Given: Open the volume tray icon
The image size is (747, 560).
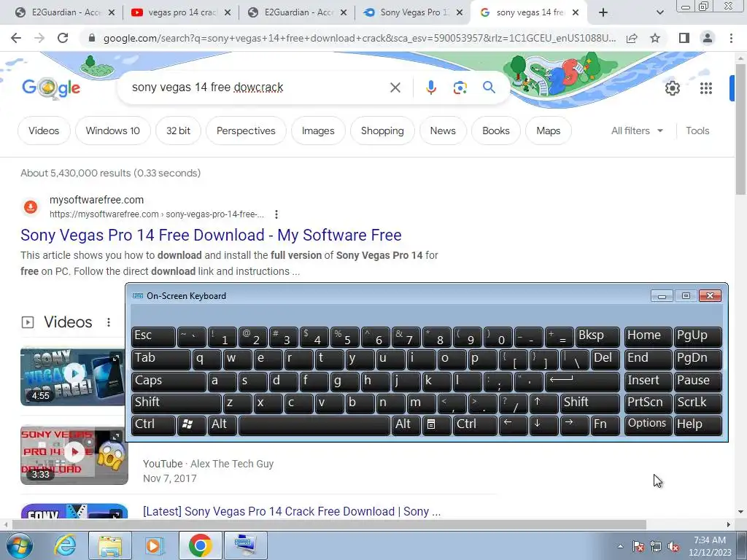Looking at the screenshot, I should [x=673, y=547].
